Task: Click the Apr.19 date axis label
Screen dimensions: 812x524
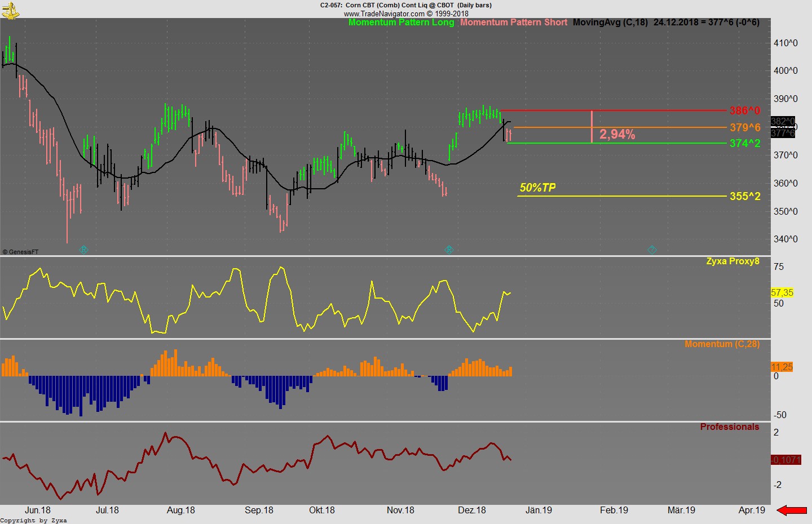Action: coord(752,510)
